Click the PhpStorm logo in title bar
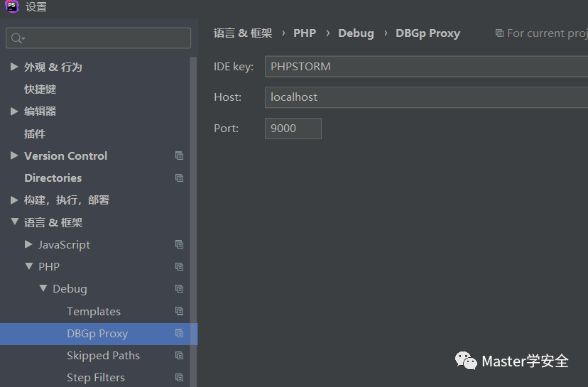 point(12,6)
